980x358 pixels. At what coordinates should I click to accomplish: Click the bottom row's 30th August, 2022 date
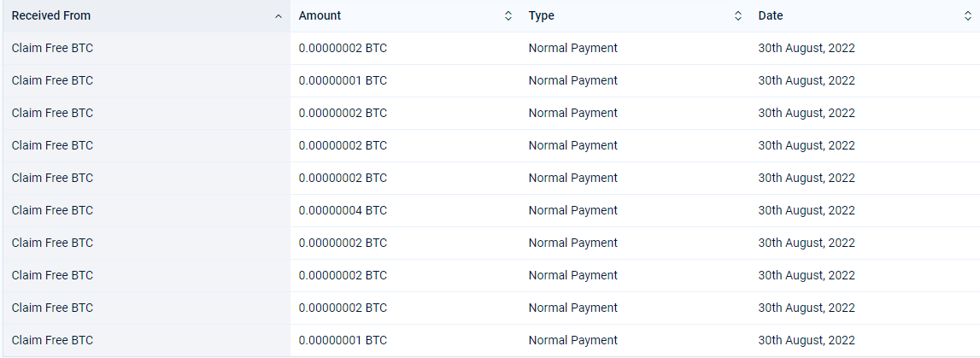[807, 341]
